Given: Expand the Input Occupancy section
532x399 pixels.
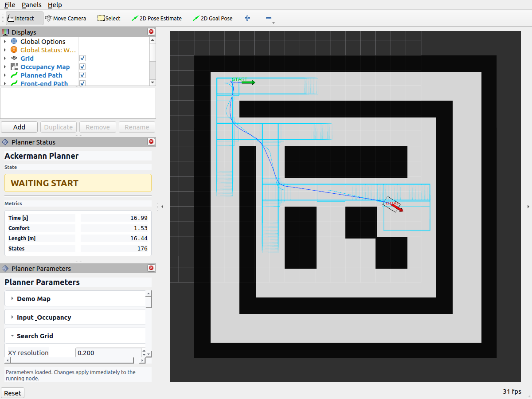Looking at the screenshot, I should 75,317.
